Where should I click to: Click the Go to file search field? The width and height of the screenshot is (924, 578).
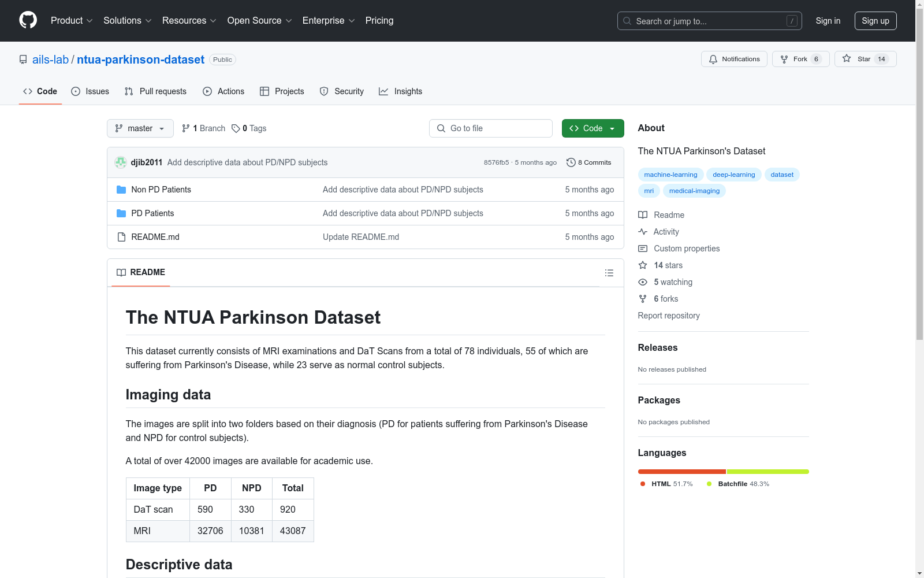click(491, 128)
